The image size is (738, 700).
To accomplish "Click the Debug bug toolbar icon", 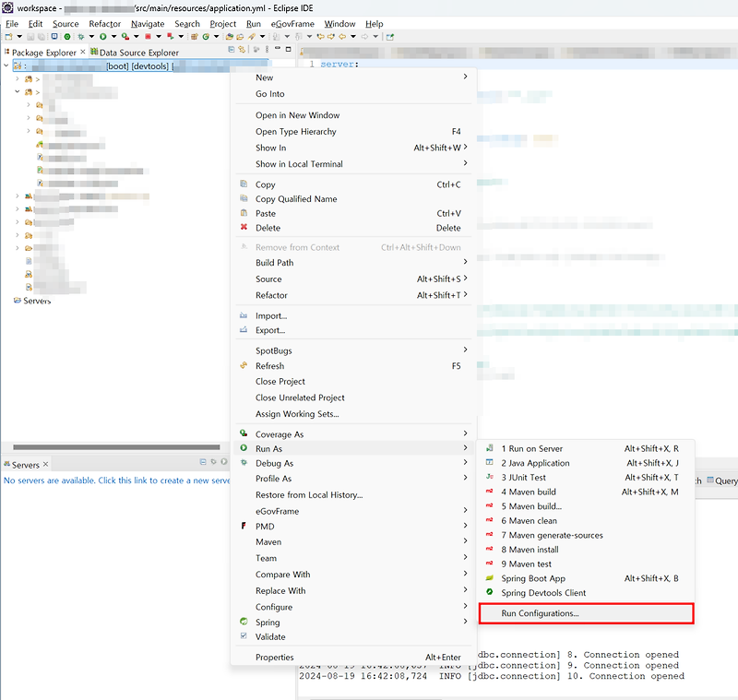I will pos(81,37).
